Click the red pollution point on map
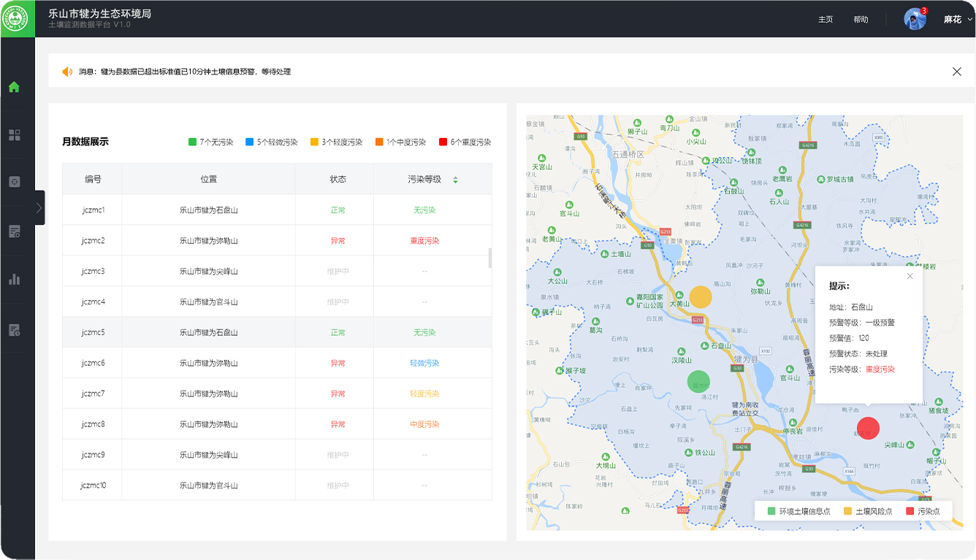976x560 pixels. (868, 428)
